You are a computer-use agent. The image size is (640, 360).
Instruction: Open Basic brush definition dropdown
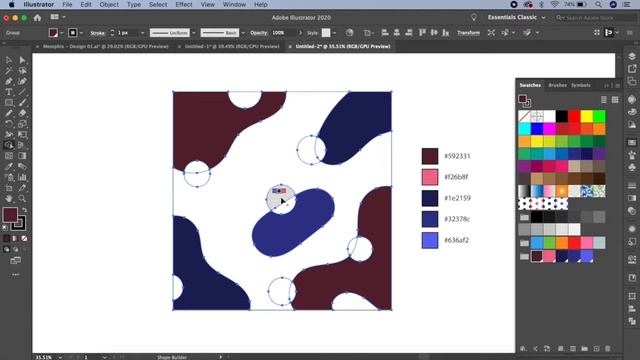(243, 33)
